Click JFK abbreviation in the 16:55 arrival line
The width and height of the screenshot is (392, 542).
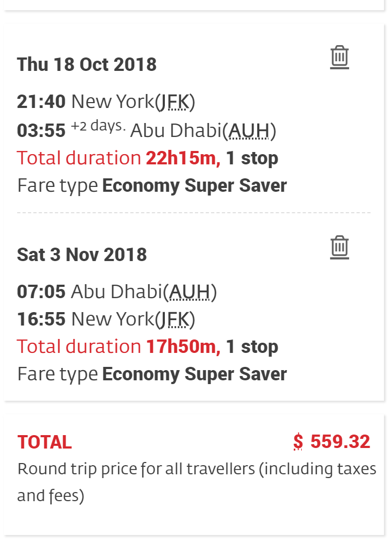pos(175,320)
